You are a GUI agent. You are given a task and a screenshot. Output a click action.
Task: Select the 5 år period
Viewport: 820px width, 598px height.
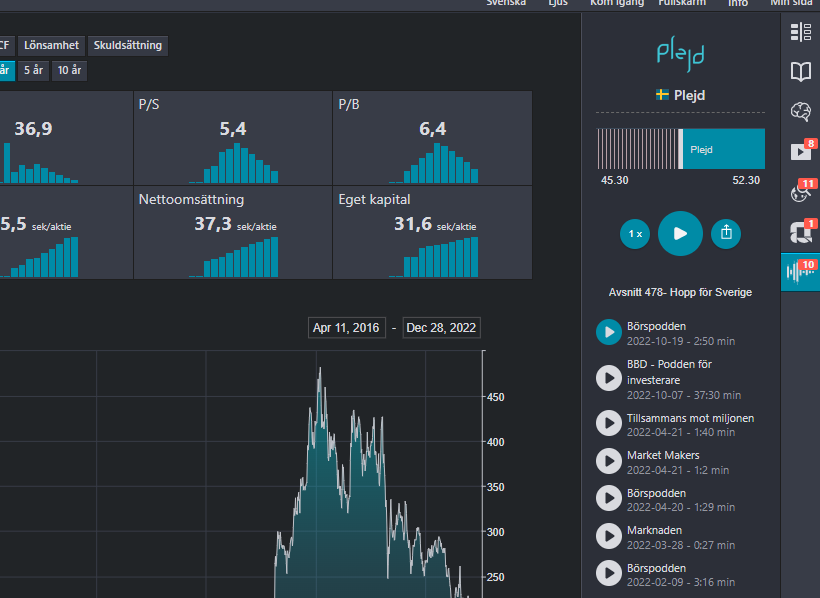coord(33,70)
